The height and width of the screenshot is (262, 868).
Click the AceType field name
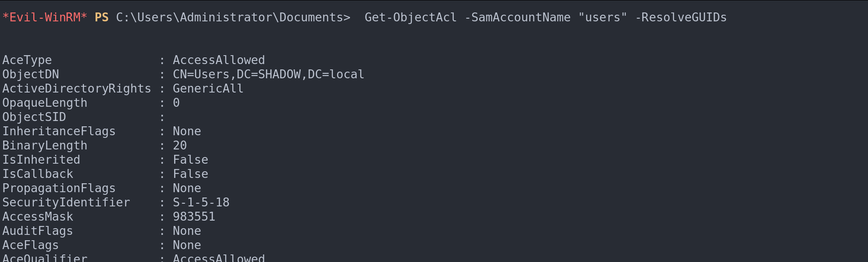pos(27,60)
